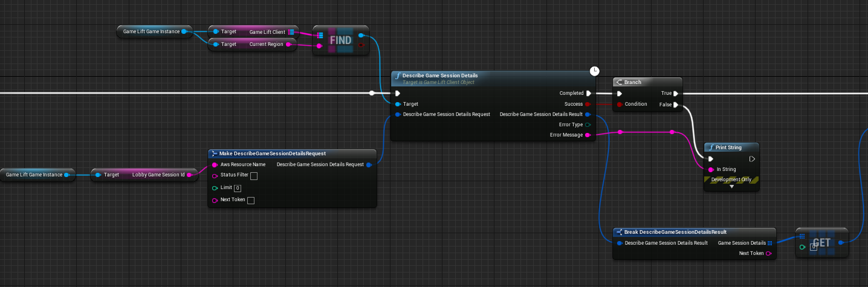Click the Branch node title icon
The height and width of the screenshot is (287, 868).
pyautogui.click(x=619, y=82)
